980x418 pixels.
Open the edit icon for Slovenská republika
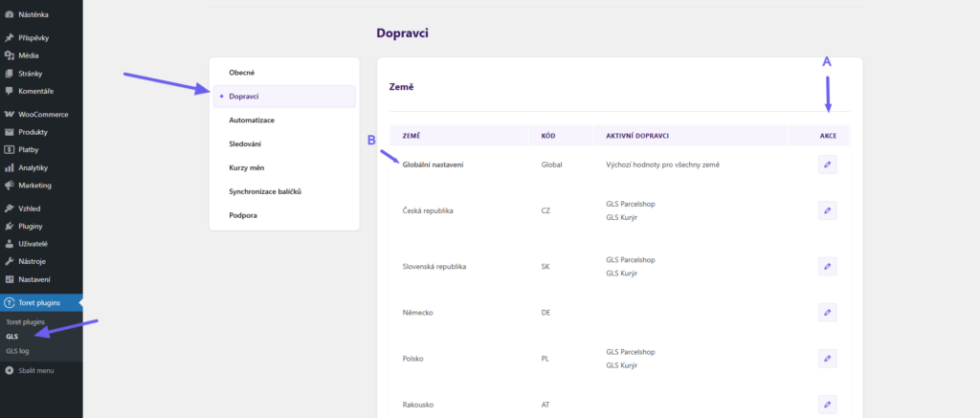pyautogui.click(x=827, y=266)
